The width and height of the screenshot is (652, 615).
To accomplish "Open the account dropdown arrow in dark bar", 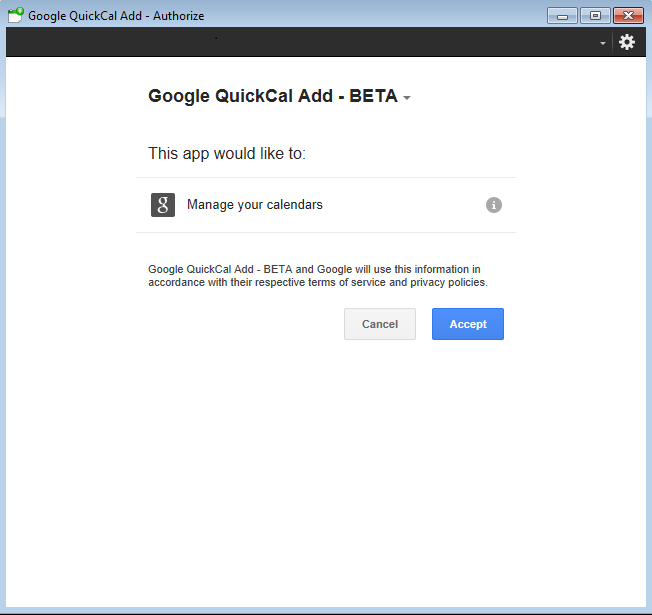I will click(x=603, y=43).
